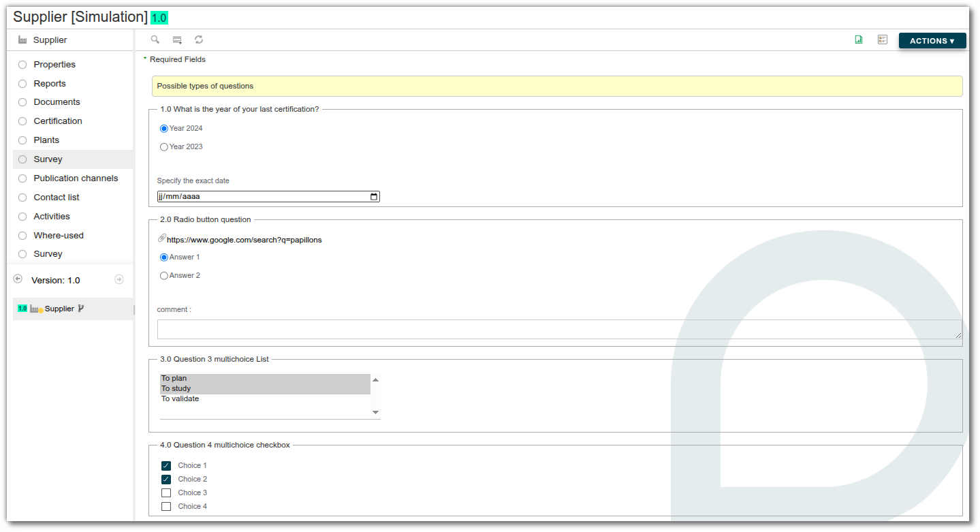Add a comment using the toolbar icon

(176, 40)
